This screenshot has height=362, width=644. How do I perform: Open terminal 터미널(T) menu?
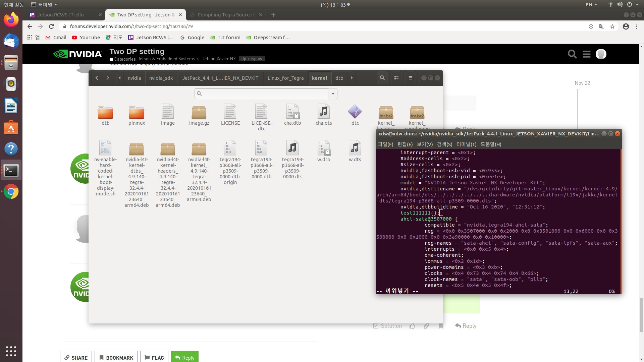pyautogui.click(x=466, y=144)
